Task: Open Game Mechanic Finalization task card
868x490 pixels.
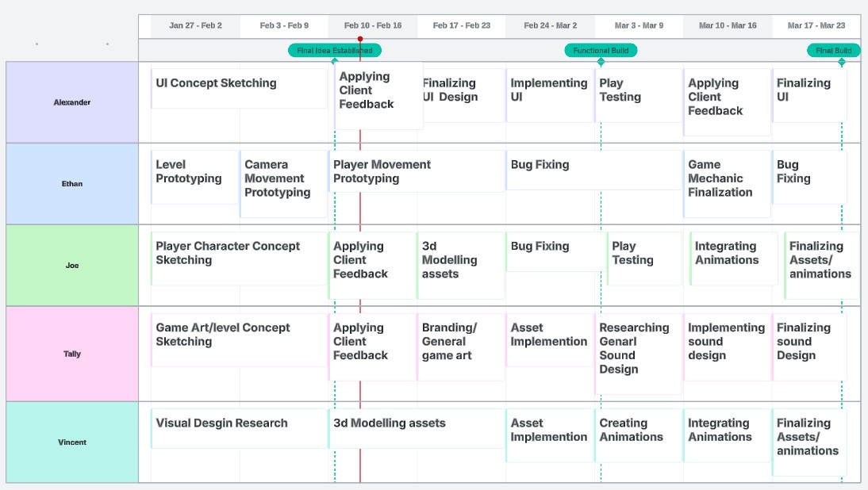Action: point(726,183)
